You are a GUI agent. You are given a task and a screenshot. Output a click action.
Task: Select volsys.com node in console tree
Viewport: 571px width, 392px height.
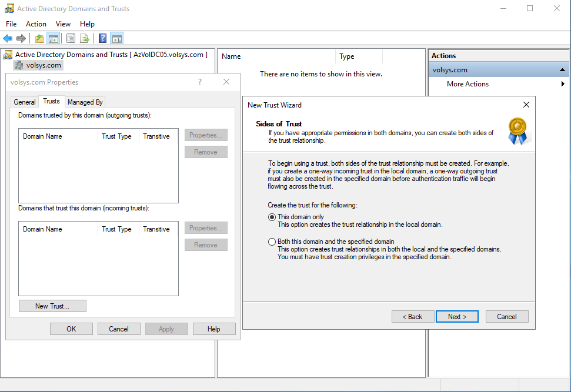tap(44, 65)
